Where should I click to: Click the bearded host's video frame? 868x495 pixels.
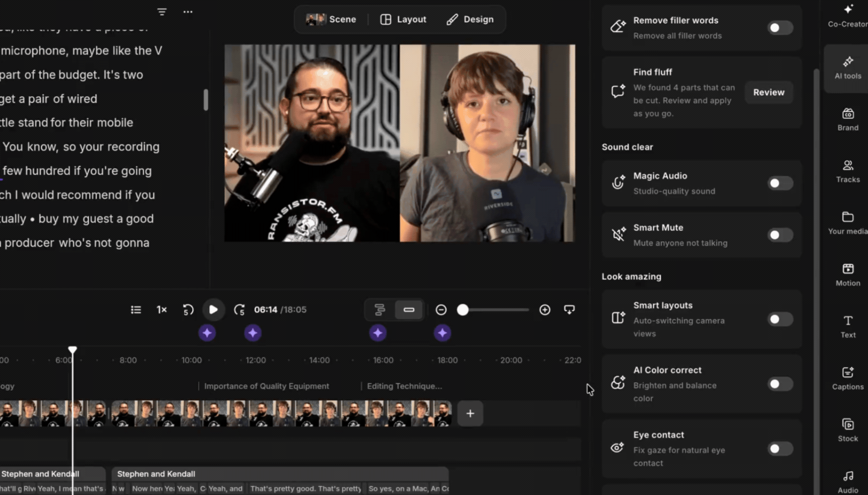pyautogui.click(x=312, y=143)
